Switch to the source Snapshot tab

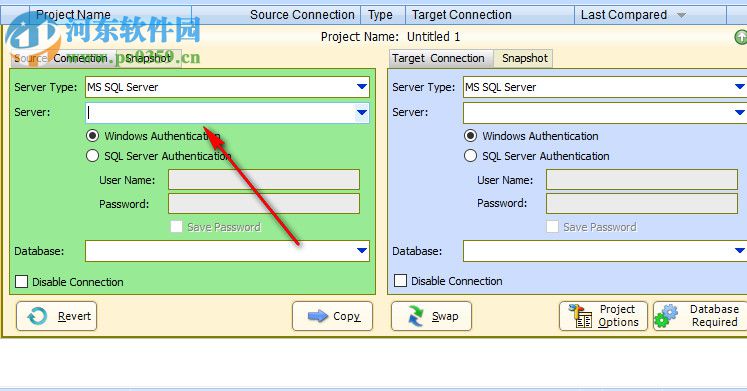pyautogui.click(x=148, y=59)
